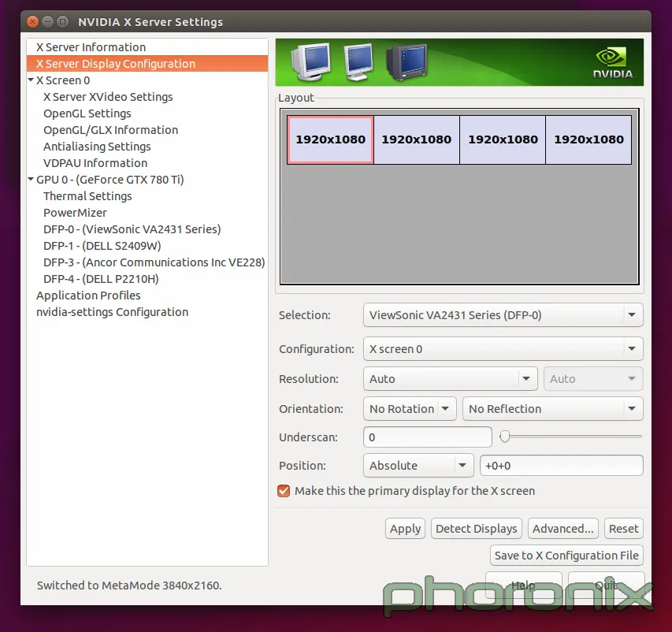This screenshot has height=632, width=672.
Task: Open VDPAU Information page
Action: pyautogui.click(x=95, y=163)
